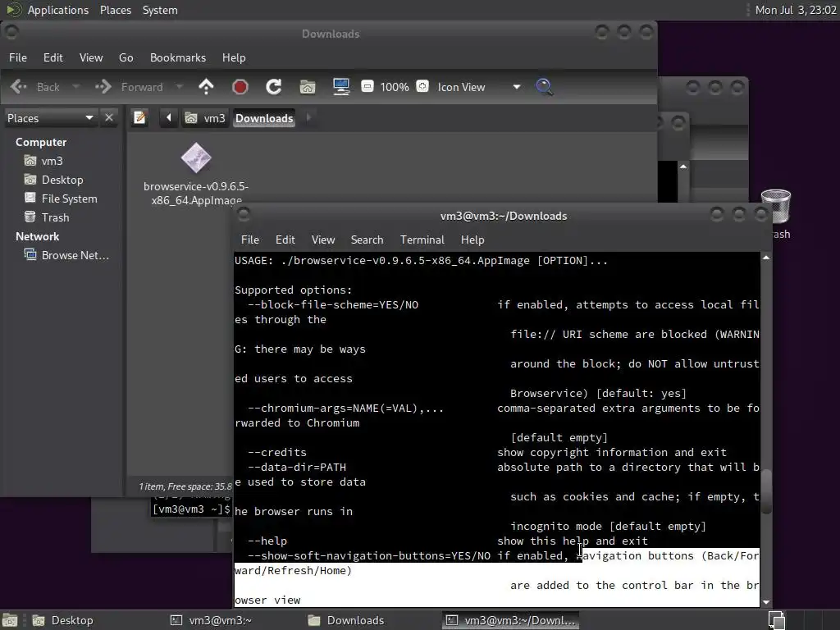
Task: Zoom in with the plus icon
Action: coord(422,86)
